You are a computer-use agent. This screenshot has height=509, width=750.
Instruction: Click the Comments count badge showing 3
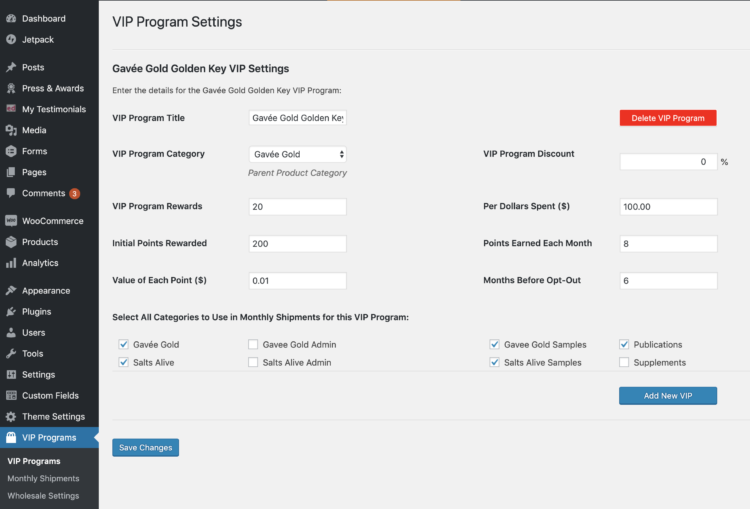pos(75,194)
